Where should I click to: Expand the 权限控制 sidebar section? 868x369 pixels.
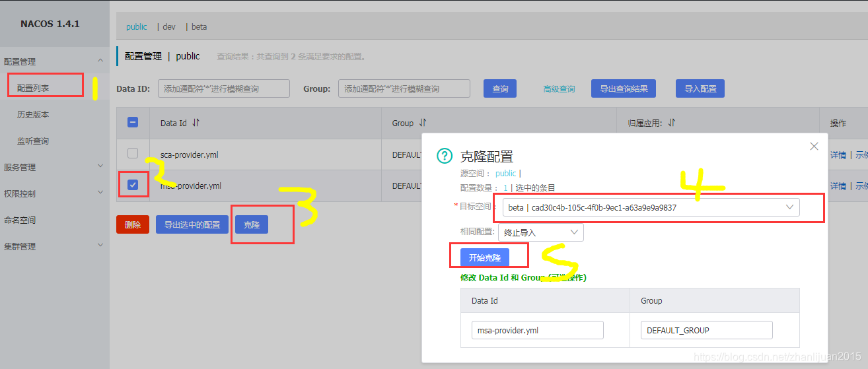pyautogui.click(x=100, y=193)
